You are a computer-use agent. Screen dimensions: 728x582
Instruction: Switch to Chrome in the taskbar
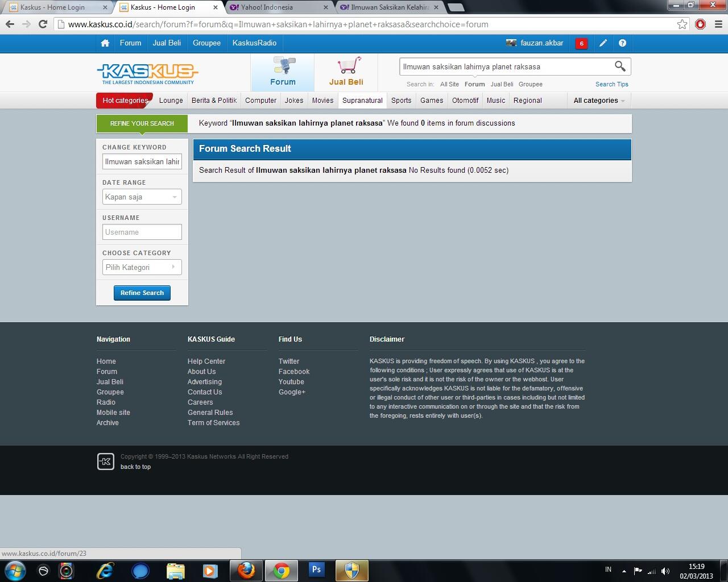point(281,571)
